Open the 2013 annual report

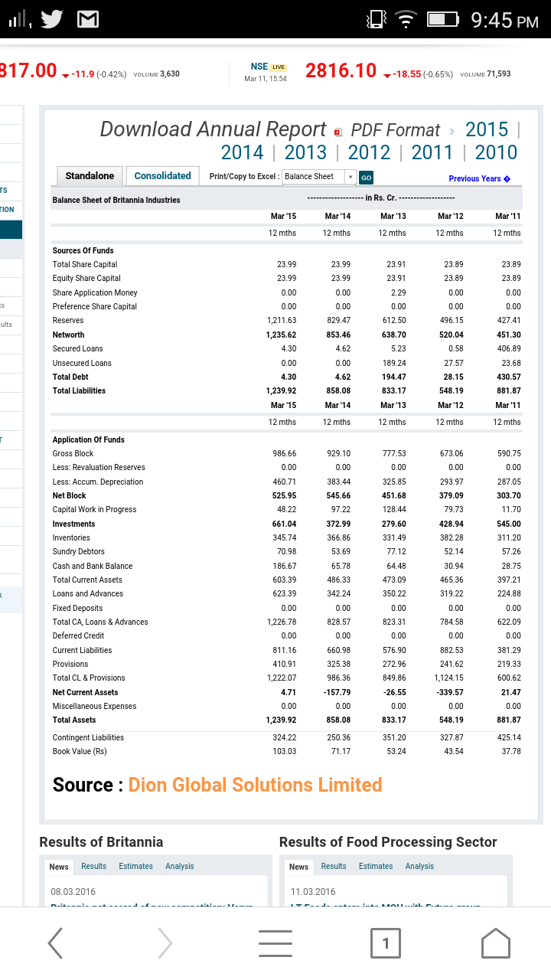coord(305,152)
